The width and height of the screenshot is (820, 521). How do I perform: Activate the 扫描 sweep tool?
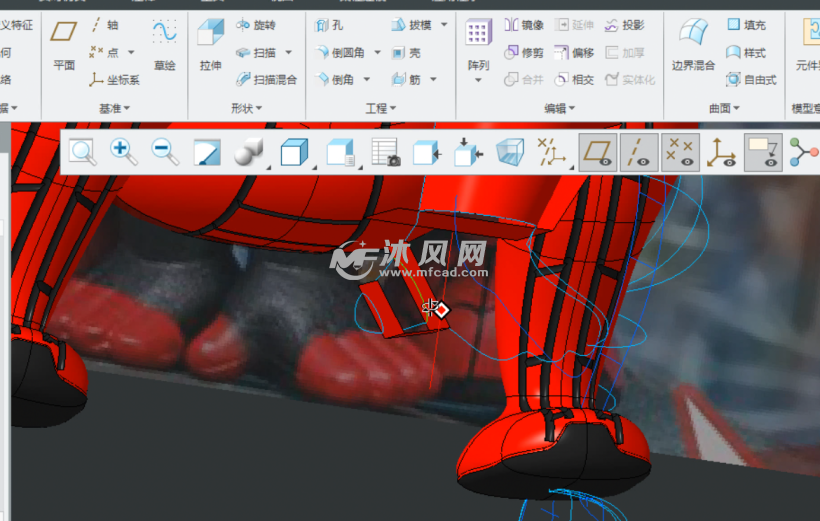[256, 52]
